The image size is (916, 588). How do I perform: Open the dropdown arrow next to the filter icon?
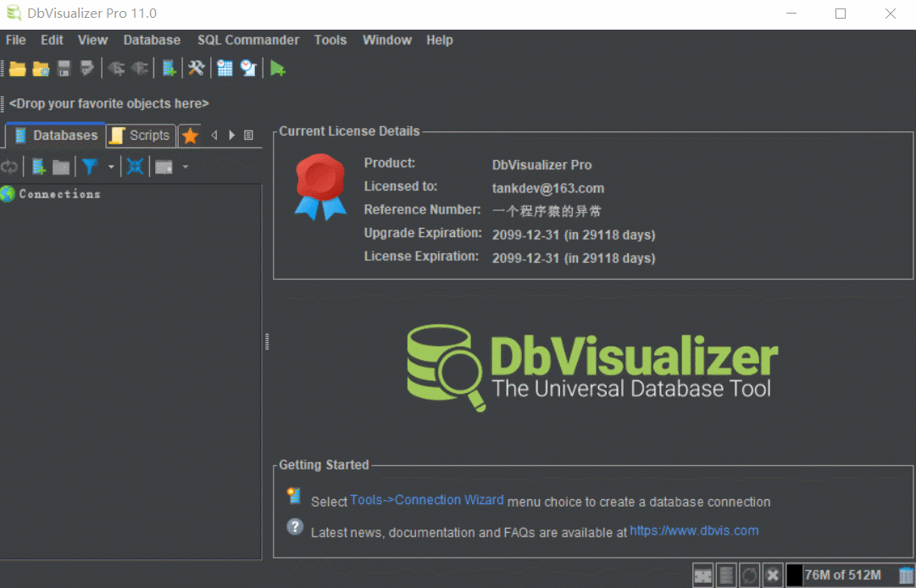[111, 166]
